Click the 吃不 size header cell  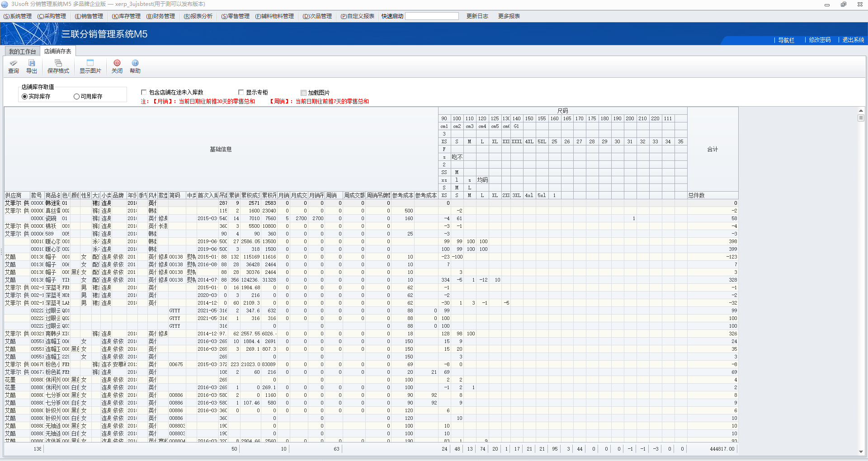pyautogui.click(x=457, y=157)
